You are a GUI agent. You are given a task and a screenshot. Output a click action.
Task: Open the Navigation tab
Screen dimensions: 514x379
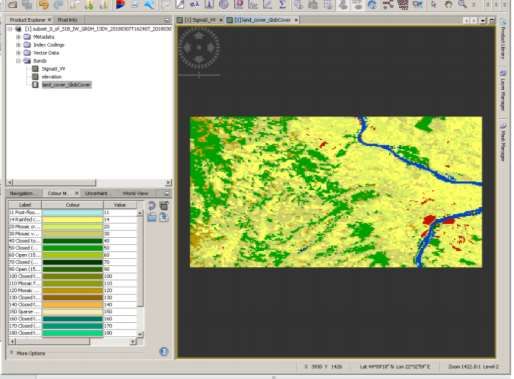(22, 193)
